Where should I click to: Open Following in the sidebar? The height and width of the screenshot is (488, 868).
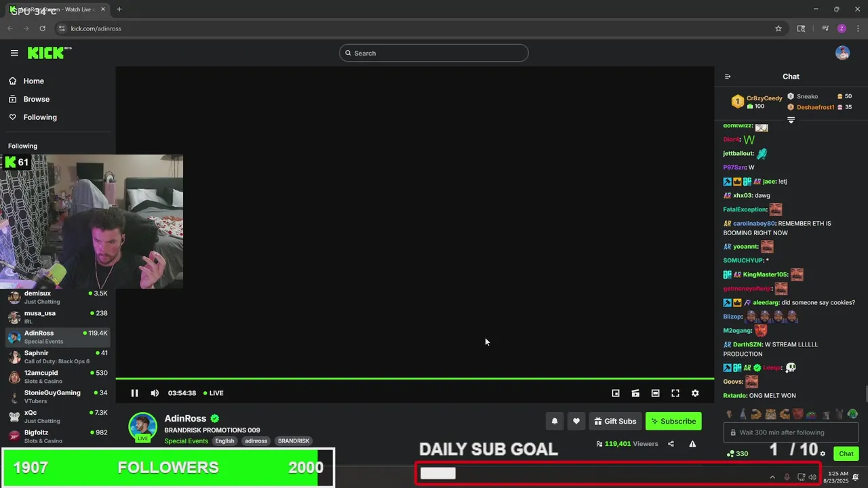[39, 117]
